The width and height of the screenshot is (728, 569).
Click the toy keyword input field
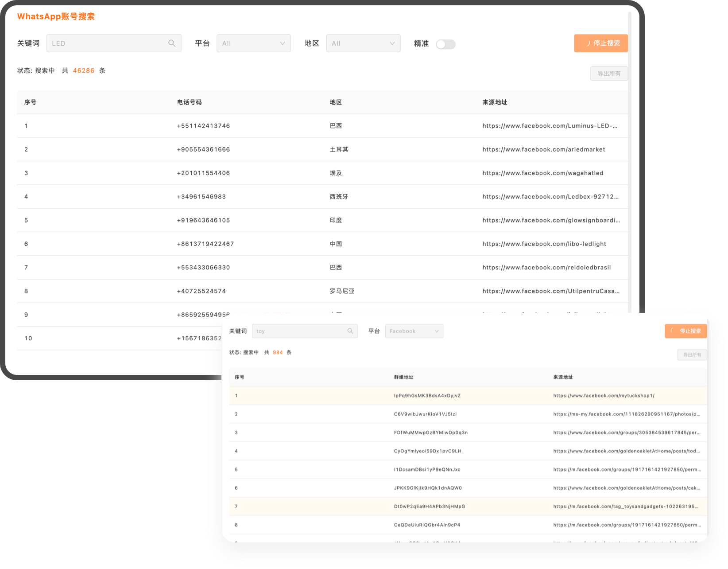click(299, 331)
